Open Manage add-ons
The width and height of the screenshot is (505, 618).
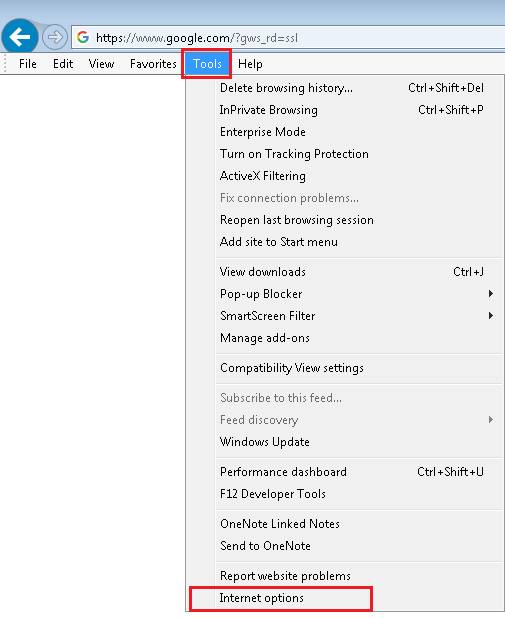click(345, 338)
